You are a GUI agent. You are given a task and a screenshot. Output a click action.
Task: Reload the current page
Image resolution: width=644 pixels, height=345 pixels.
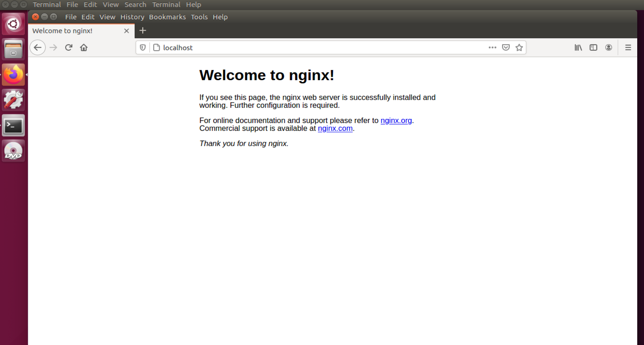tap(68, 47)
